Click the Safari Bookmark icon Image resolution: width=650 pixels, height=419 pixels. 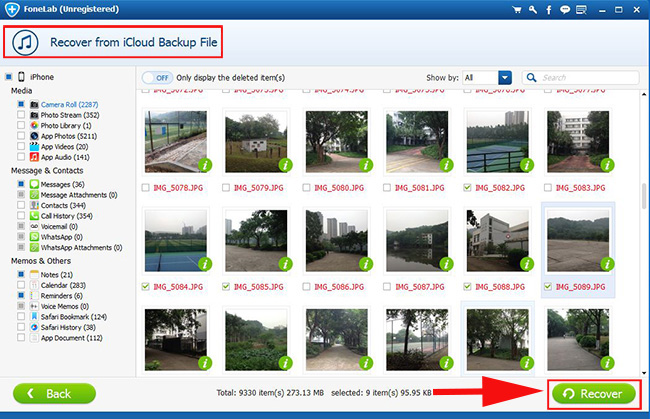[34, 317]
